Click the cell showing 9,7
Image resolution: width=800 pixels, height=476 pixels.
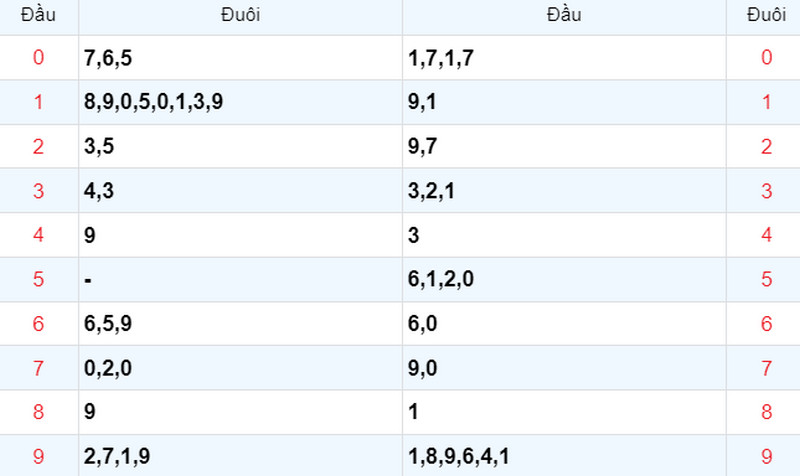pyautogui.click(x=564, y=146)
